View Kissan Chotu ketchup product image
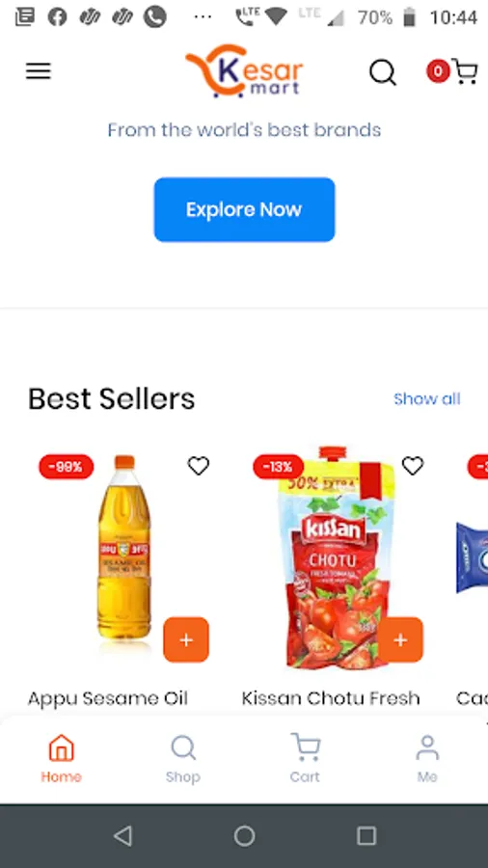The image size is (488, 868). [x=336, y=557]
